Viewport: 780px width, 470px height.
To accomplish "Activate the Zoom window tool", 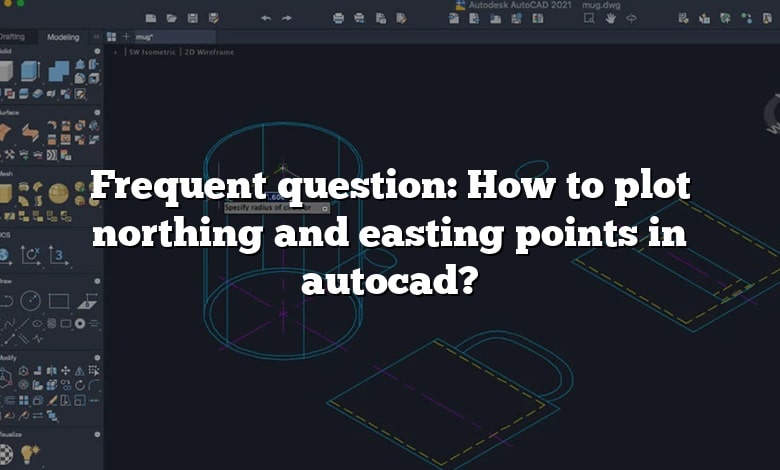I will [589, 18].
